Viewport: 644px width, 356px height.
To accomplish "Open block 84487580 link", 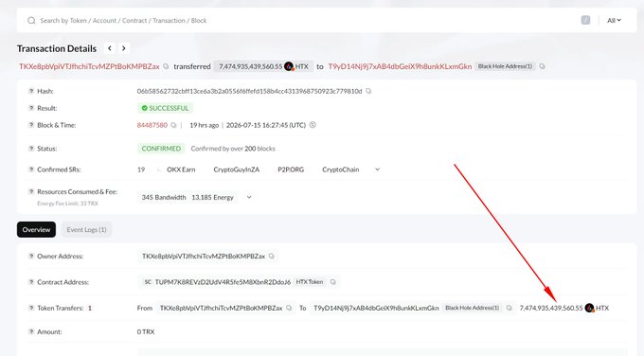I will (x=152, y=125).
